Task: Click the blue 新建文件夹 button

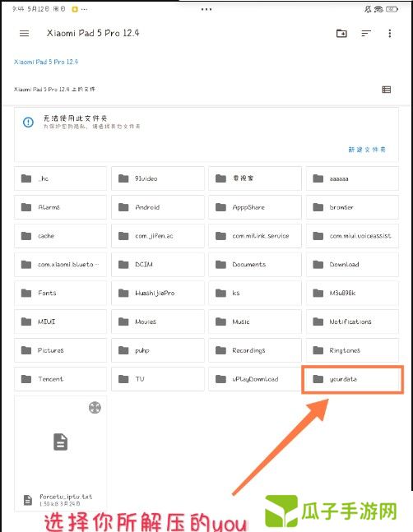Action: click(x=367, y=150)
